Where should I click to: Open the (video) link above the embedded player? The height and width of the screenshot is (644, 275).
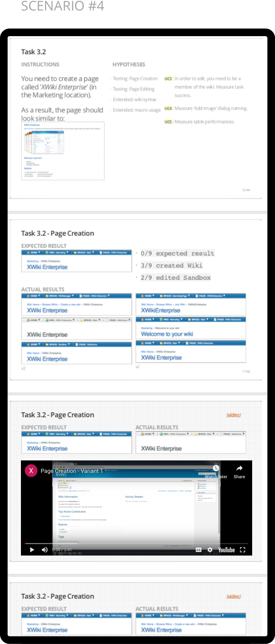pos(233,415)
